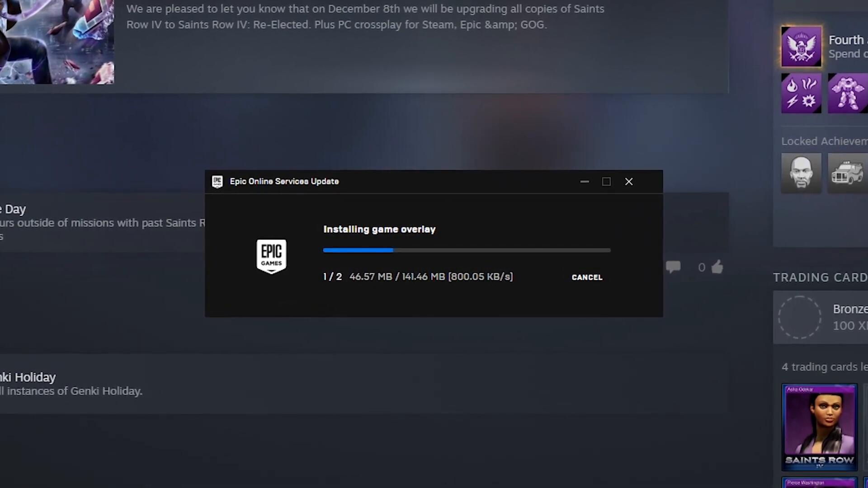868x488 pixels.
Task: Minimize the Epic Online Services Update window
Action: (x=585, y=182)
